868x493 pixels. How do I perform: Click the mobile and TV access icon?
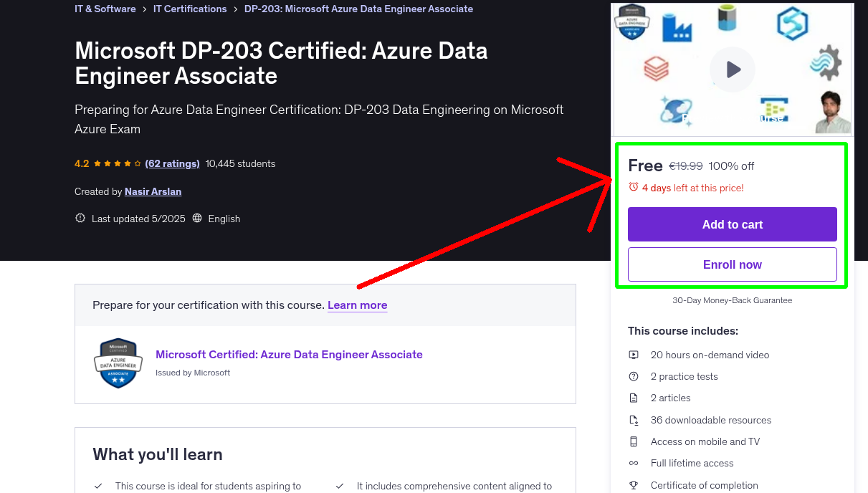click(x=634, y=441)
